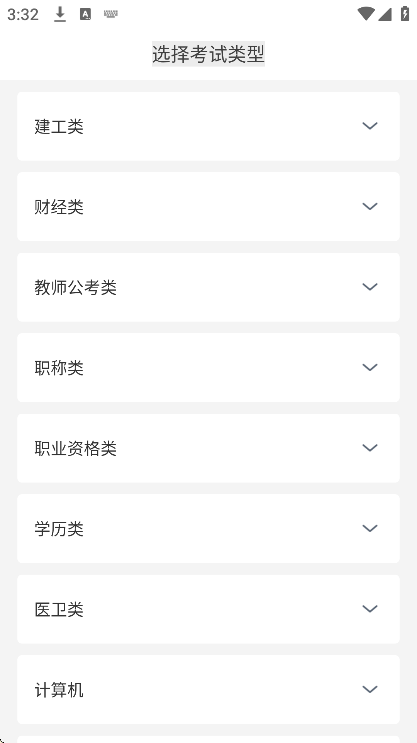Expand the 建工类 chevron arrow
Image resolution: width=417 pixels, height=743 pixels.
(x=370, y=126)
